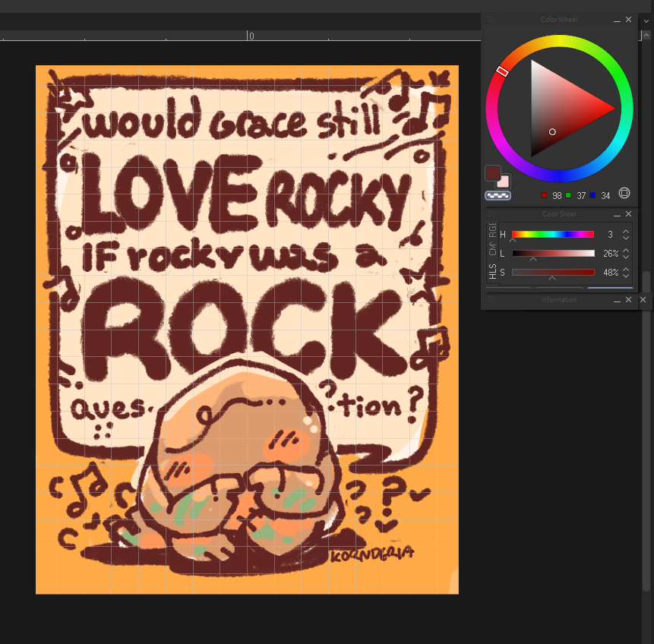
Task: Click the luminosity value field 26%
Action: 609,253
